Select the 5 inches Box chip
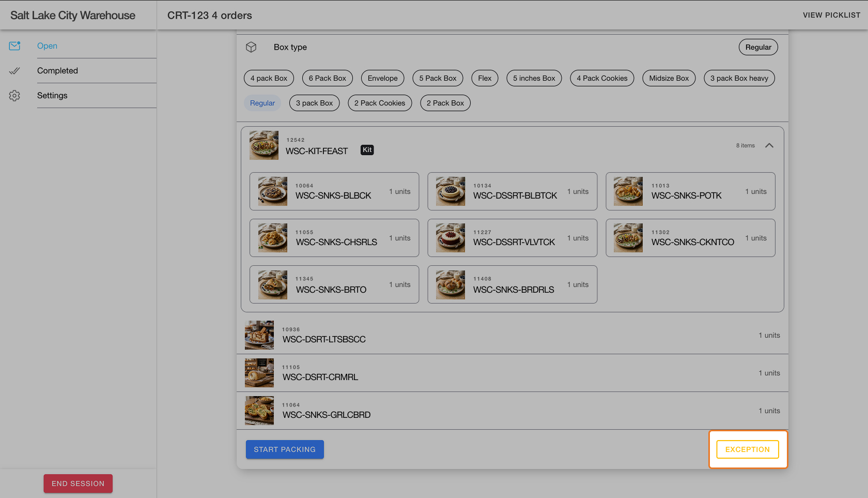 [534, 78]
